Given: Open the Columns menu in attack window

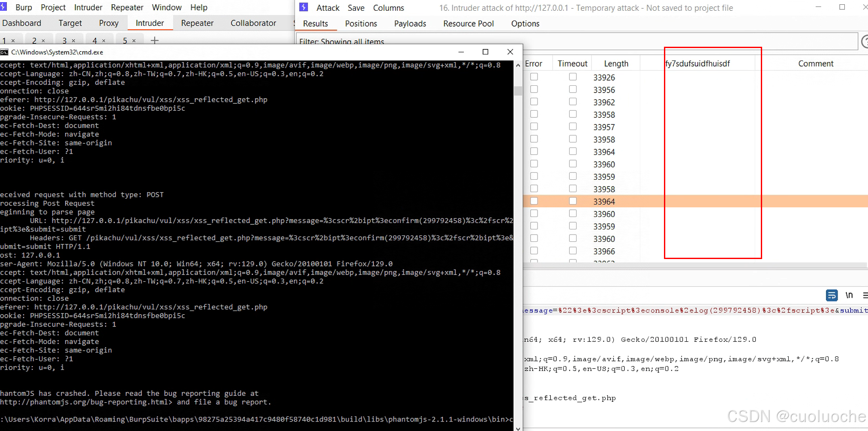Looking at the screenshot, I should (388, 8).
